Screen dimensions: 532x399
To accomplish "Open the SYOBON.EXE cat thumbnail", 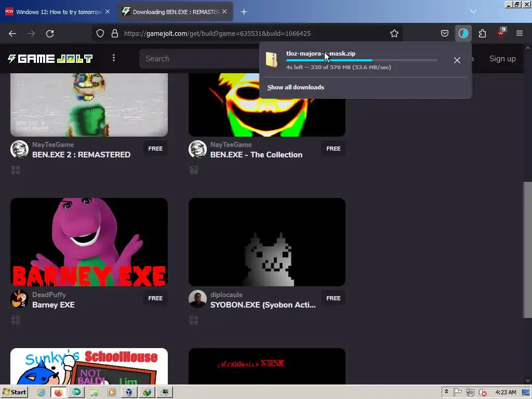I will pos(267,242).
